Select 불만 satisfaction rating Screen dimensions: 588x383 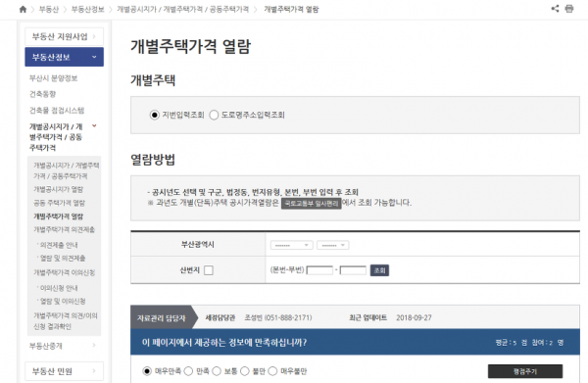244,371
